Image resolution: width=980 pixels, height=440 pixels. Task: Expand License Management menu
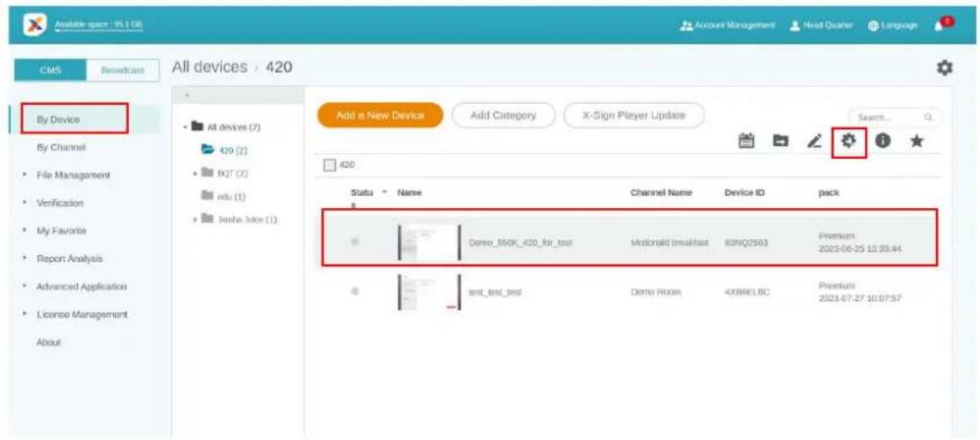pos(82,315)
